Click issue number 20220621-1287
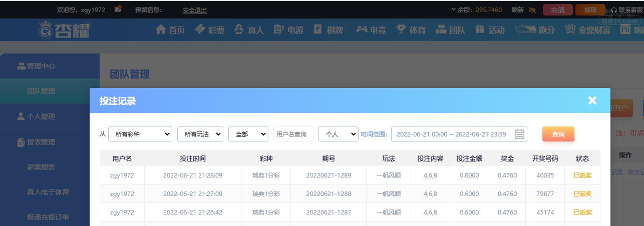Viewport: 644px width, 226px height. (x=329, y=212)
